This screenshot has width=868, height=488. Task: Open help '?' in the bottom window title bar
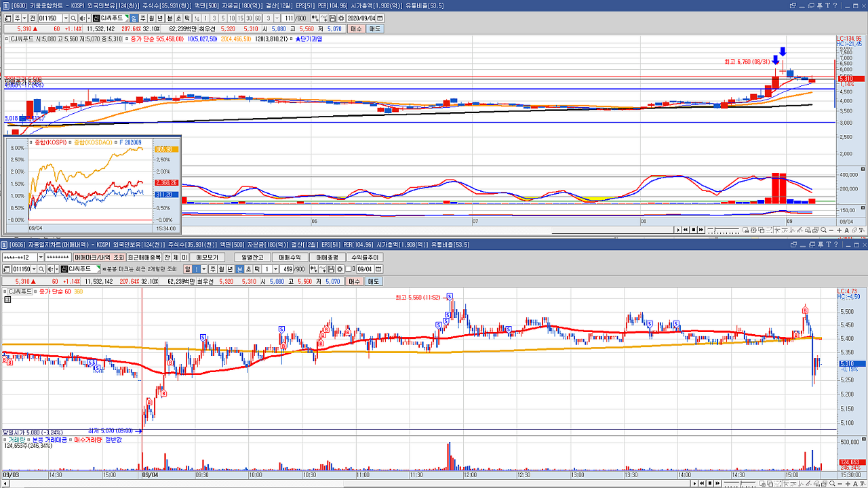coord(836,245)
